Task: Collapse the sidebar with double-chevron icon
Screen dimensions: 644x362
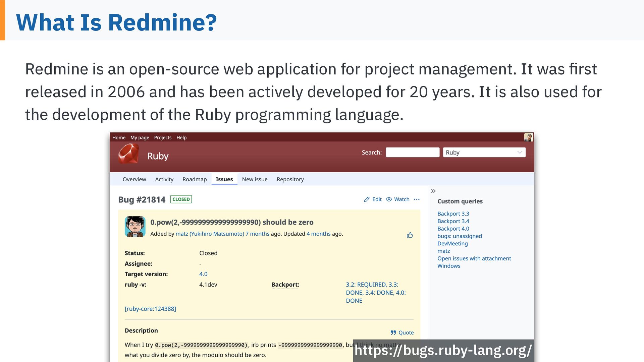Action: pos(433,191)
